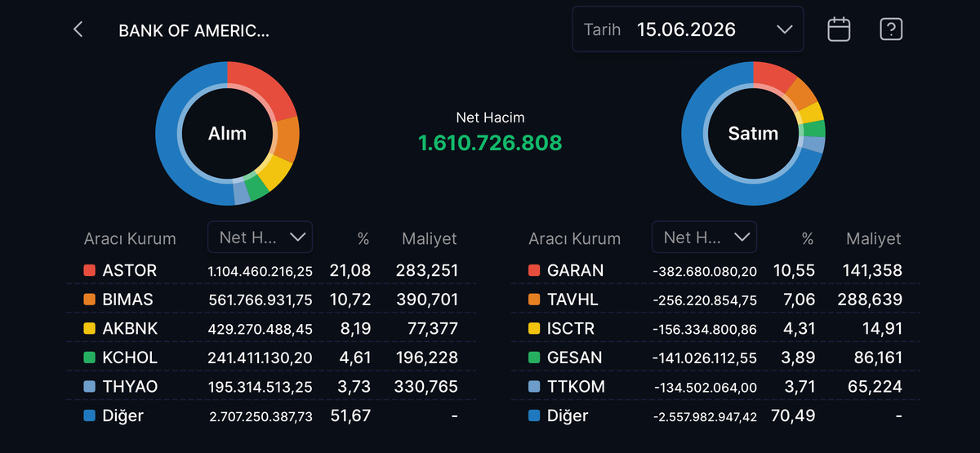Viewport: 980px width, 453px height.
Task: Select the TAVHL row
Action: point(715,300)
